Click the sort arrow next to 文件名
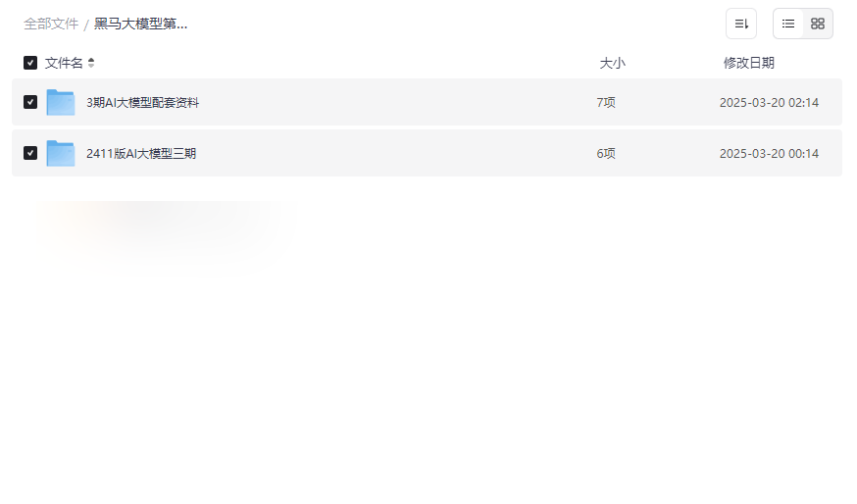The image size is (857, 504). [91, 63]
